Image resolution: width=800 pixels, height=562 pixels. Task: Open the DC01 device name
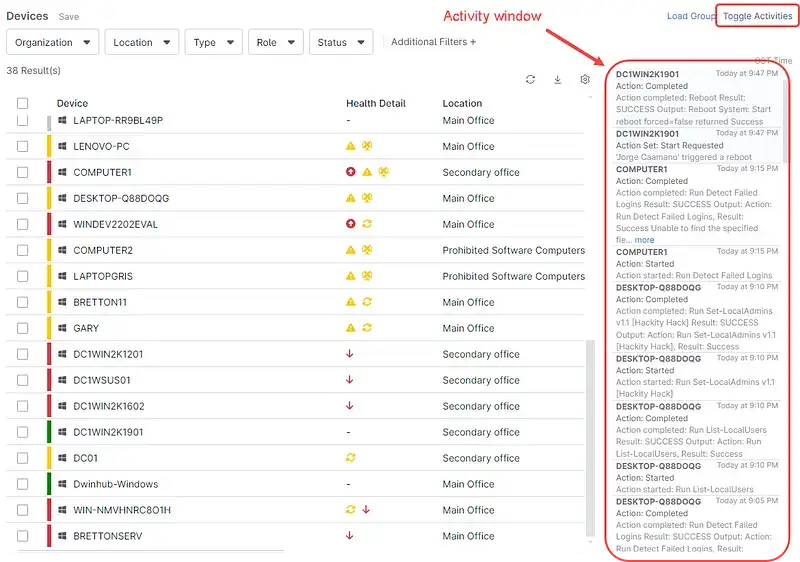86,458
